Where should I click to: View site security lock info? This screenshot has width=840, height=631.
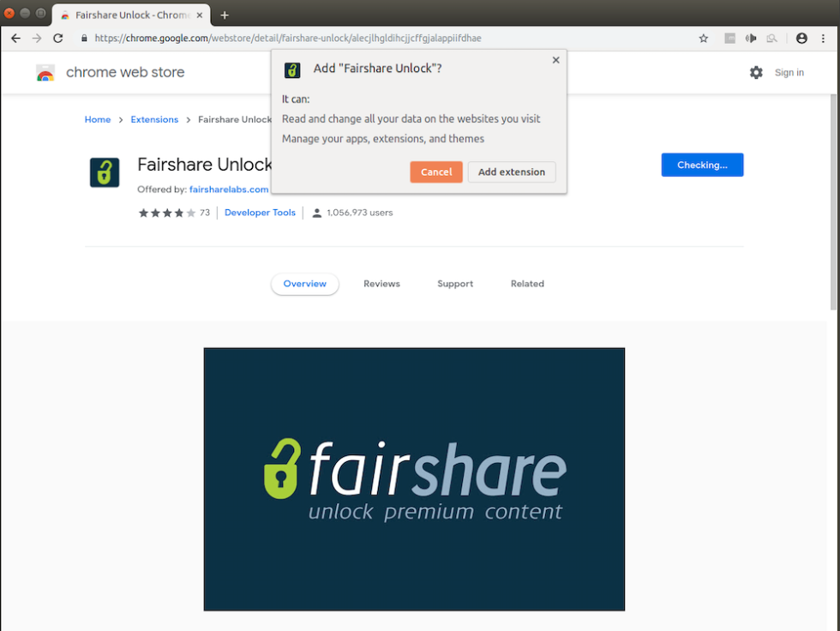[x=84, y=38]
